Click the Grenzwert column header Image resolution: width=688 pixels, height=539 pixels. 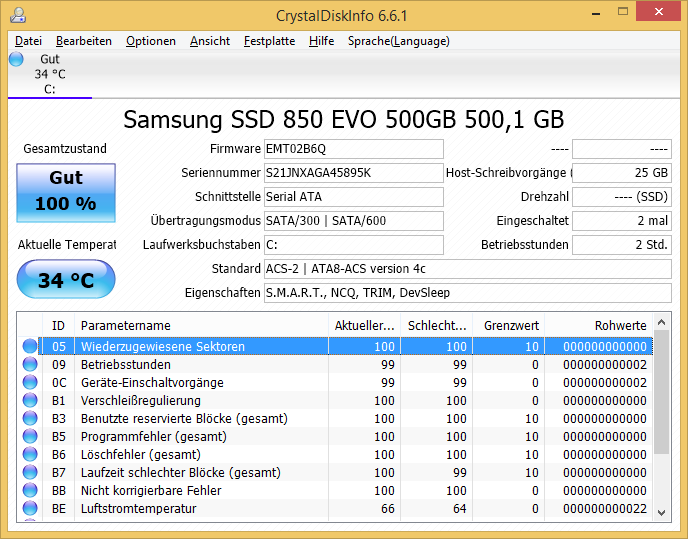(x=509, y=325)
